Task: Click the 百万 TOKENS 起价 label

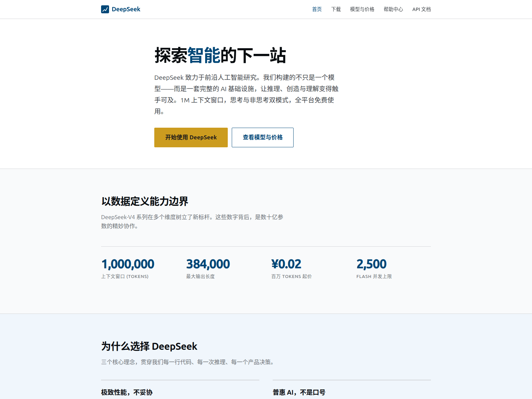Action: pyautogui.click(x=292, y=276)
